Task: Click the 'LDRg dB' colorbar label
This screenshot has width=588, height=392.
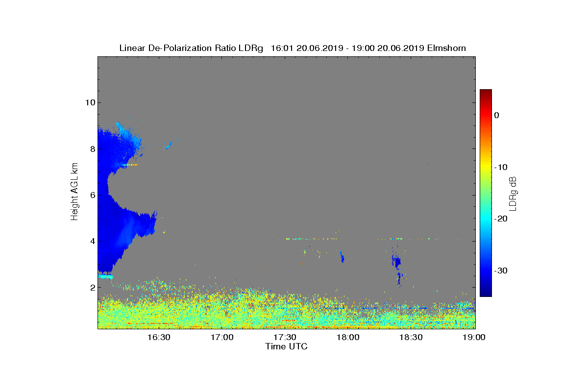Action: pos(513,193)
